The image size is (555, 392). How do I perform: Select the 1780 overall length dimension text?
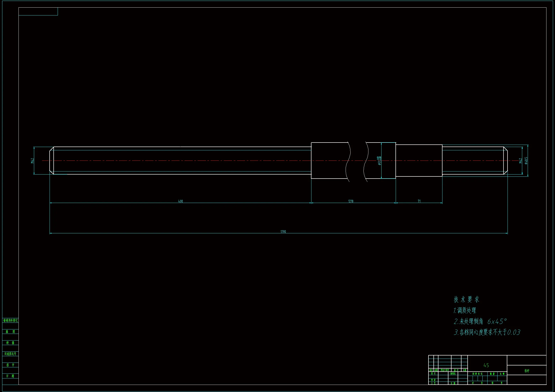coord(283,231)
